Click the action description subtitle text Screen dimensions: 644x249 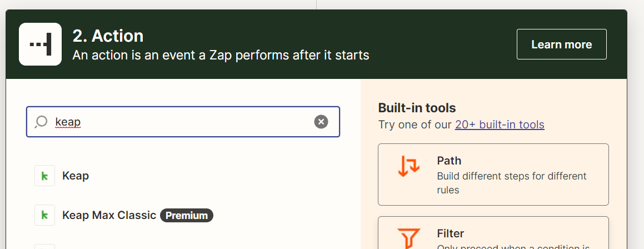click(221, 55)
